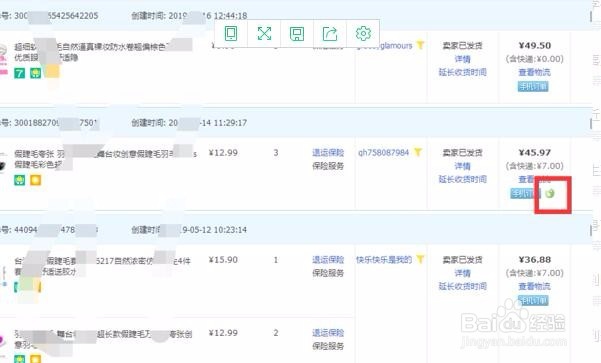Screen dimensions: 601x363
Task: Click yellow badge under ¥12.99 eyelash product, quantity 3
Action: (36, 180)
